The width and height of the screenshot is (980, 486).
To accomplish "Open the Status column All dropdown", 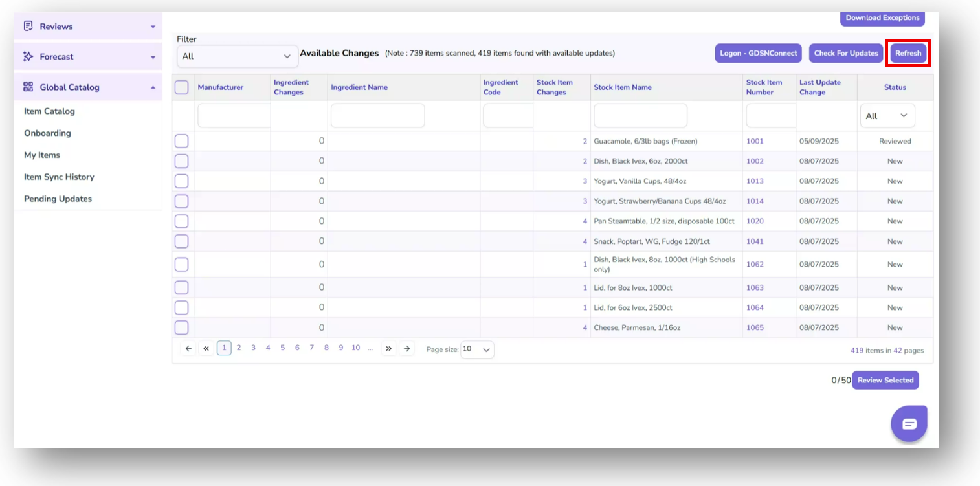I will [887, 115].
